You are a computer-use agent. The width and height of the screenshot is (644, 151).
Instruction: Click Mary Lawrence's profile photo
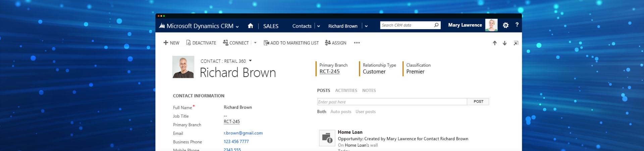tap(491, 25)
